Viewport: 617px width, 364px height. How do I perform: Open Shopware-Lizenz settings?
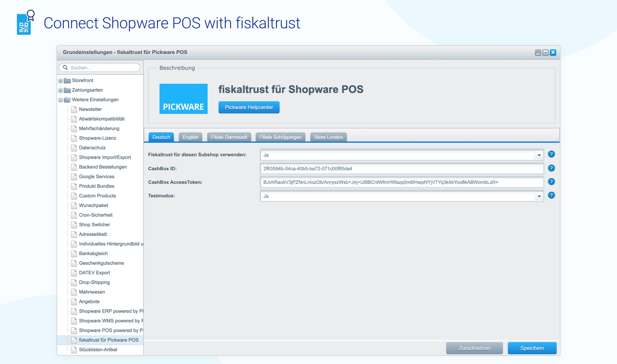coord(98,138)
